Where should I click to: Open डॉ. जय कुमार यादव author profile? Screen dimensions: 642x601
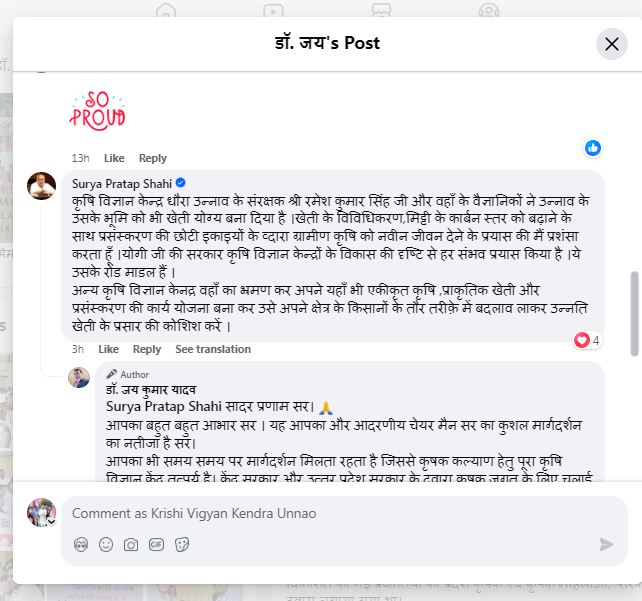[151, 389]
